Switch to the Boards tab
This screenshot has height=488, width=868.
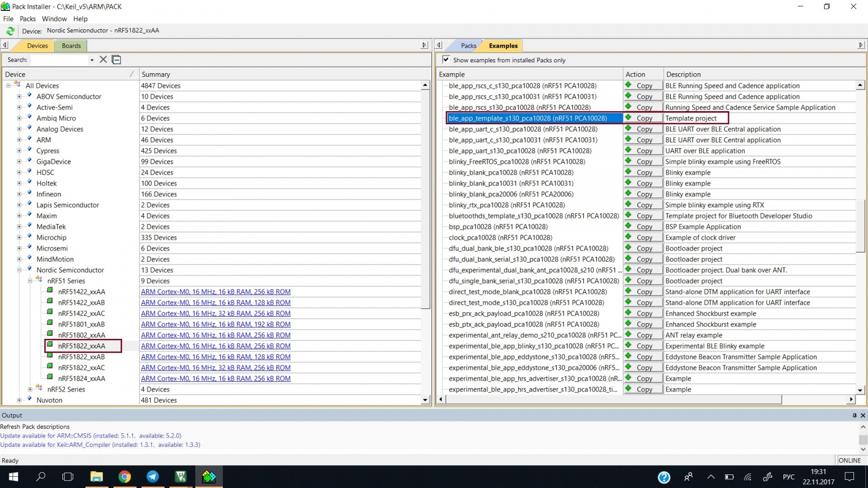pos(71,46)
